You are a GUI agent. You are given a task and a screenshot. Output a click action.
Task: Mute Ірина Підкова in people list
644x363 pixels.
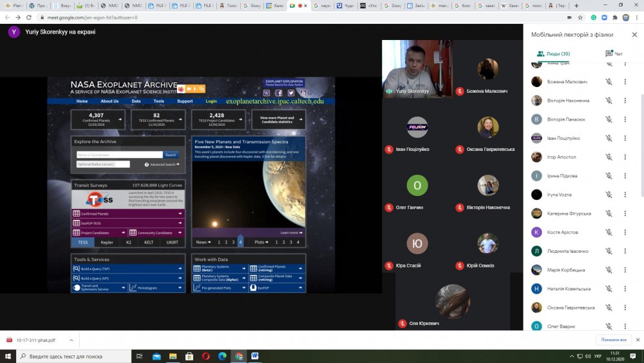coord(609,176)
